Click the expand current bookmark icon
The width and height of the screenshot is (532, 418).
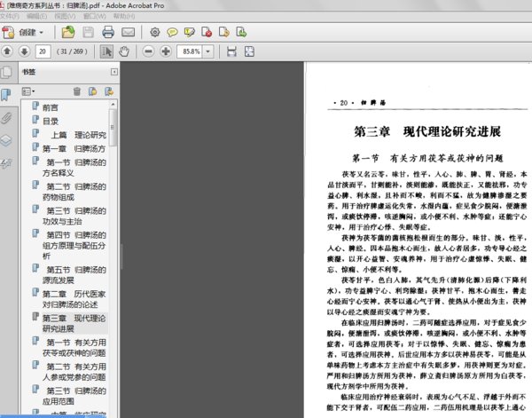point(109,91)
